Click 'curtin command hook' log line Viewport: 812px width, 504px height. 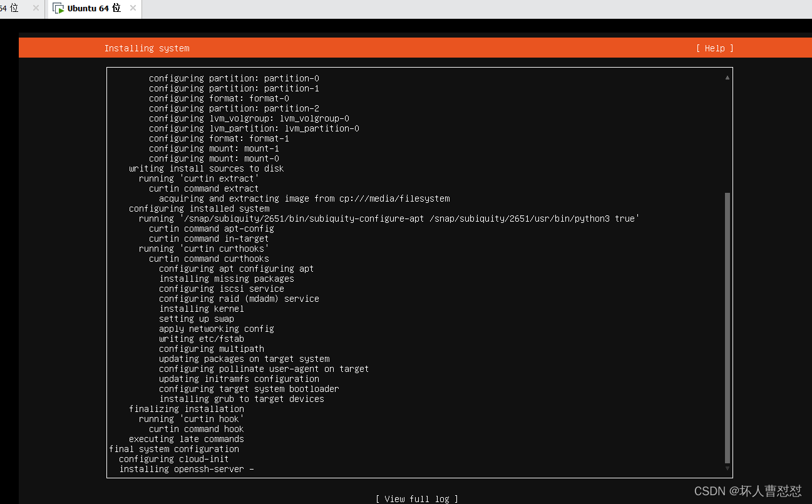point(197,429)
